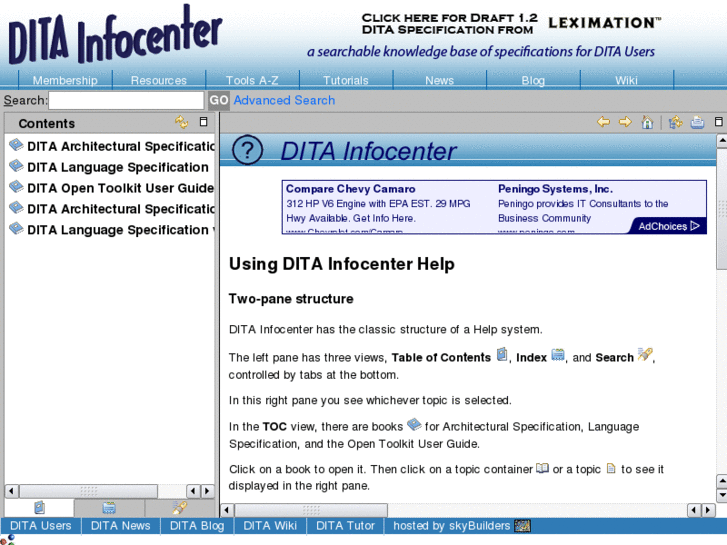Click the DITA Infocenter logo
The height and width of the screenshot is (545, 727).
tap(115, 36)
